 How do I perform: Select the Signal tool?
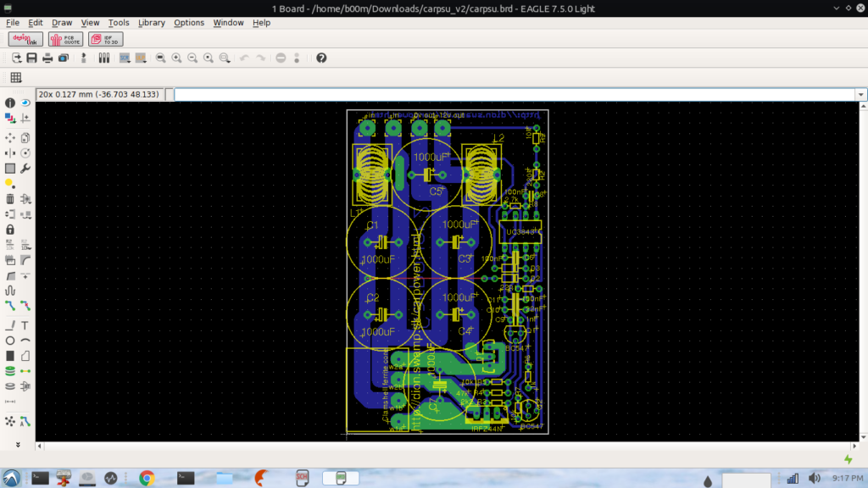[x=25, y=371]
